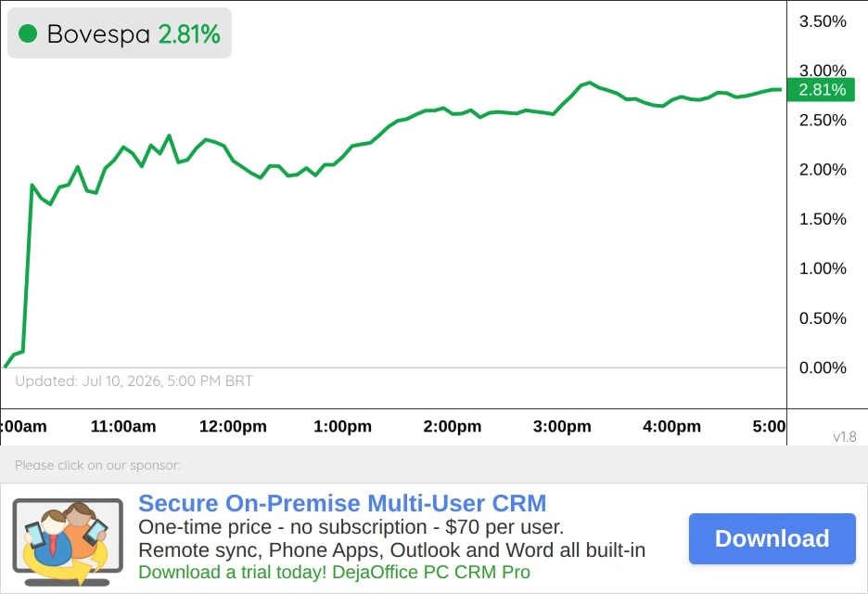The height and width of the screenshot is (594, 868).
Task: Click the 0.00% y-axis label
Action: tap(823, 368)
